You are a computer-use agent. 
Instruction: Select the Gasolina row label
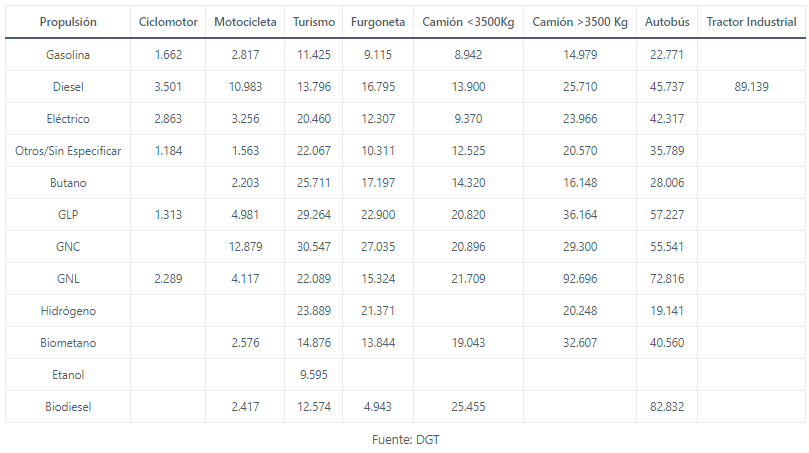tap(68, 55)
